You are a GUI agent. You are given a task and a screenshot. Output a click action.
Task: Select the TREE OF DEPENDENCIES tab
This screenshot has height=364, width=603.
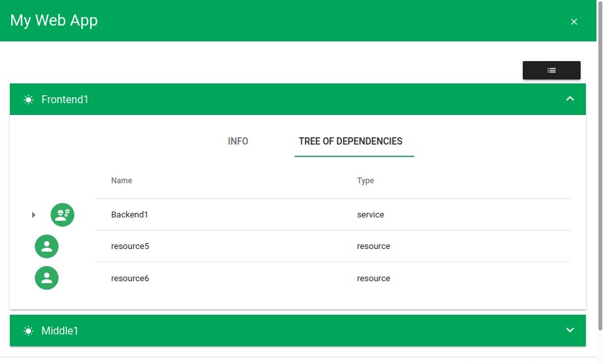coord(350,141)
